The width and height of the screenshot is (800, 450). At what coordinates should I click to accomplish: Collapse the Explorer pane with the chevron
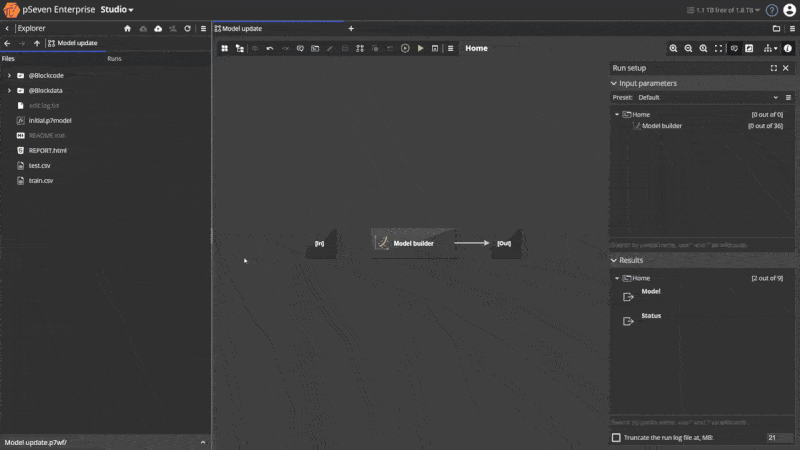click(x=7, y=29)
